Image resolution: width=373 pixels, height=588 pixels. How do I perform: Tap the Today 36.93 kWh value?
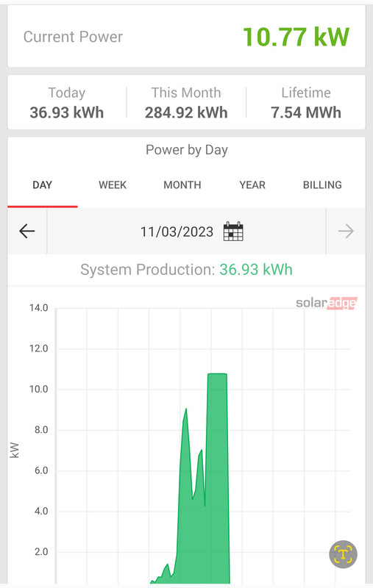pos(67,112)
